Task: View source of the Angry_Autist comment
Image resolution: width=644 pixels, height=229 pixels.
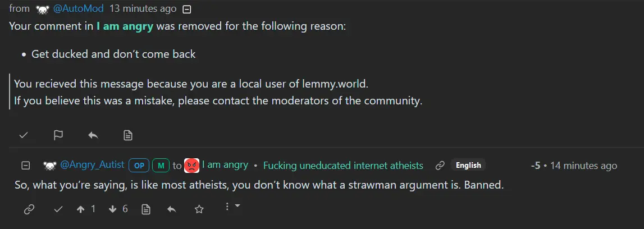Action: 146,209
